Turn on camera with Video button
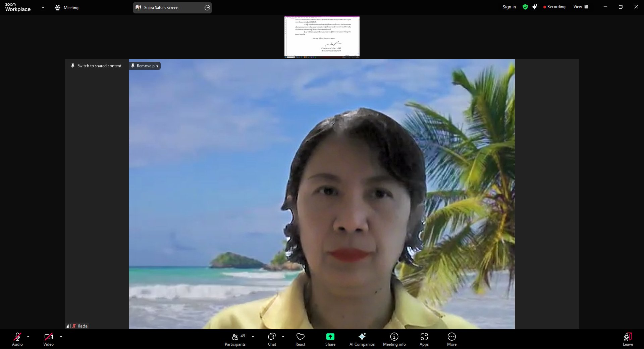 [48, 339]
